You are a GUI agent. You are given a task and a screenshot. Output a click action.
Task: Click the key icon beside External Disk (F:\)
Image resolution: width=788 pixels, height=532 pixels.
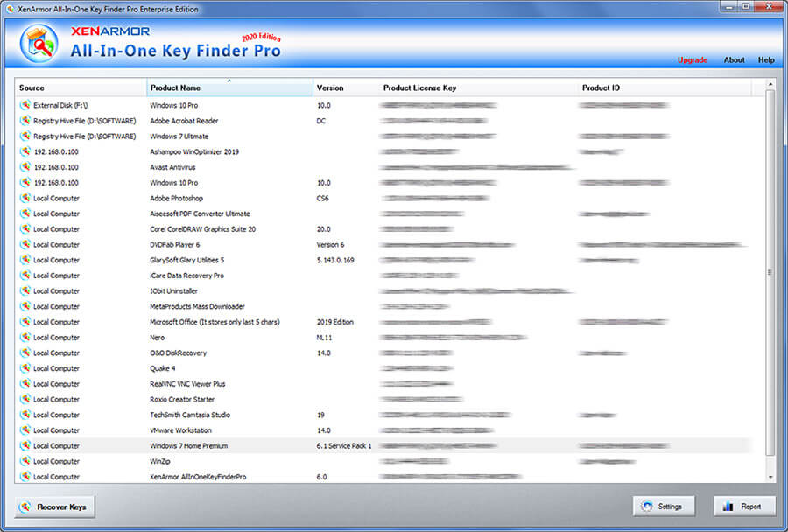[x=25, y=105]
